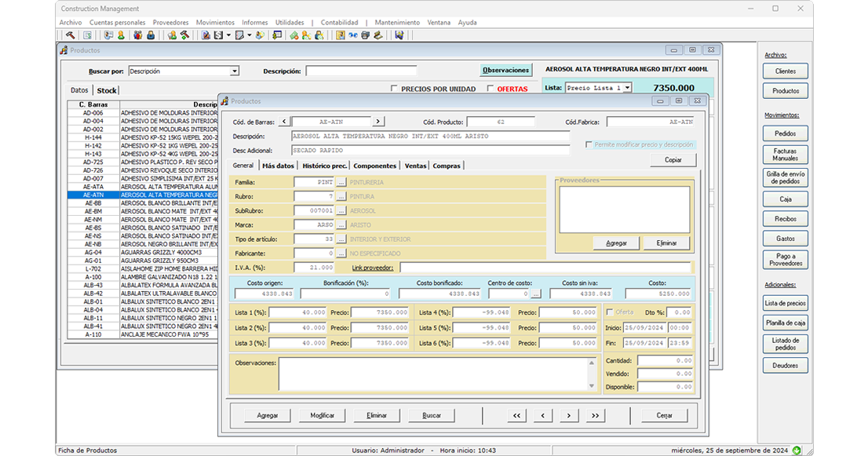The width and height of the screenshot is (868, 456).
Task: Open Rubro lookup '...' button
Action: click(341, 196)
